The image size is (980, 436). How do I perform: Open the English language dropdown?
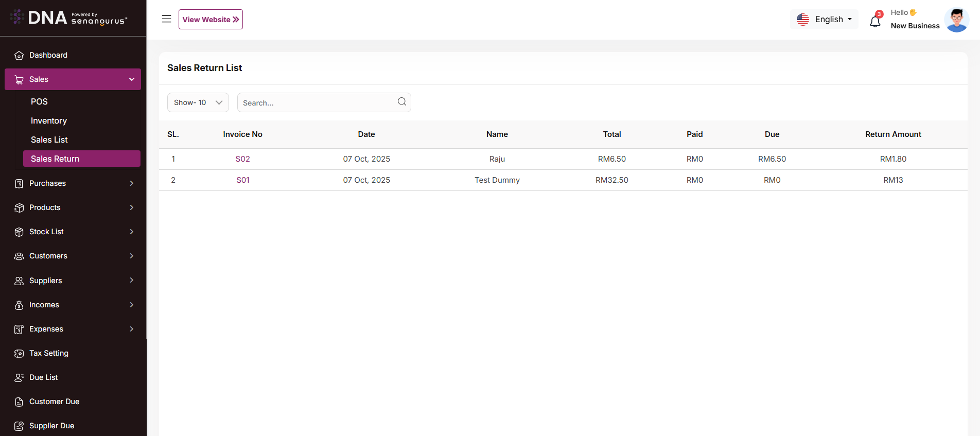(824, 20)
